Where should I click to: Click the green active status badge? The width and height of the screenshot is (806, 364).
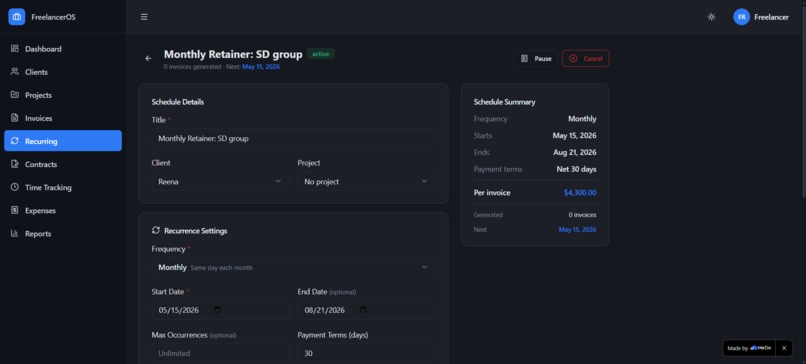coord(321,54)
